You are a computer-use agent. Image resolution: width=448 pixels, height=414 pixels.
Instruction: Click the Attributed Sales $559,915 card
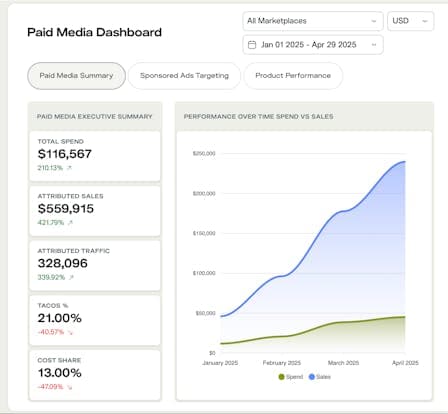pos(95,211)
